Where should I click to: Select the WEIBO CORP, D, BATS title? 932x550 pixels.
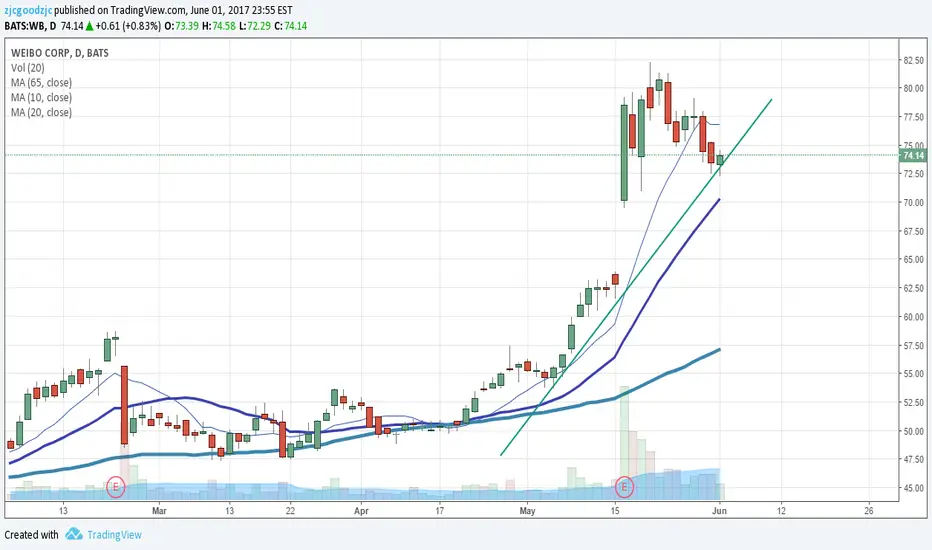(x=59, y=53)
